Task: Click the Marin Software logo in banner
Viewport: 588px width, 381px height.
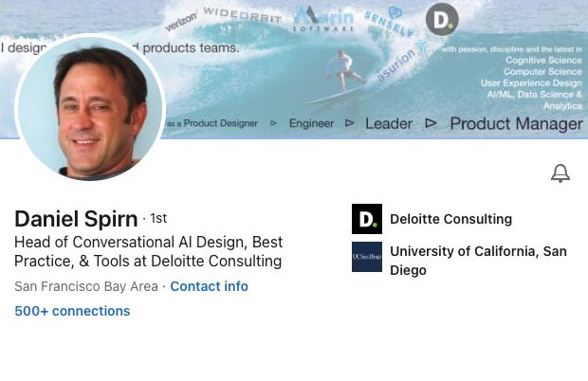Action: 324,17
